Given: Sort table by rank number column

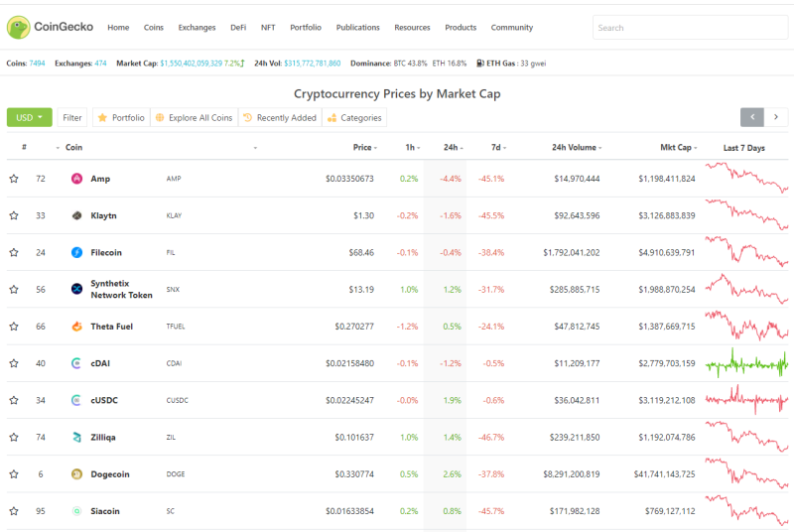Looking at the screenshot, I should 24,147.
